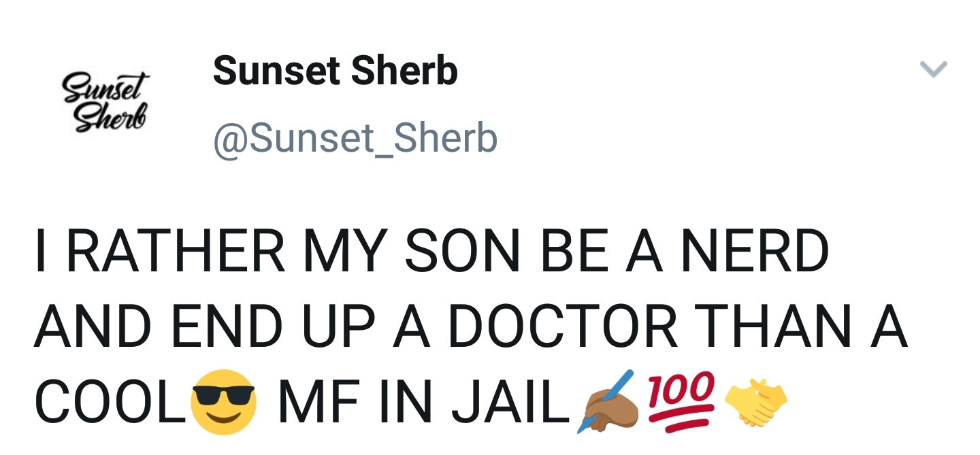Screen dimensions: 980x455
Task: Open the tweet options chevron menu
Action: click(x=933, y=69)
